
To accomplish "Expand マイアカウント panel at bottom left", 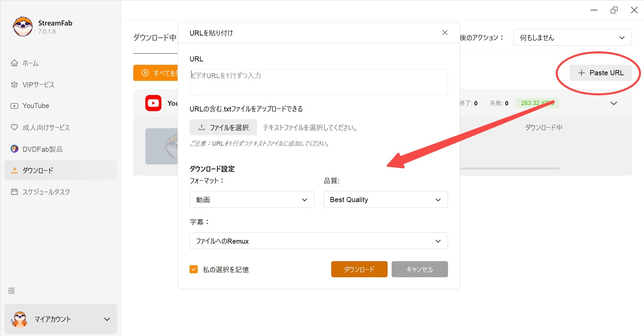I will 60,319.
